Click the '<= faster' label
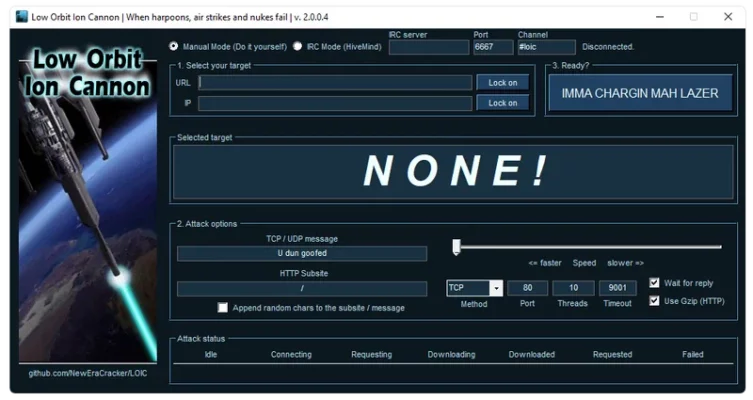The height and width of the screenshot is (400, 753). (545, 263)
